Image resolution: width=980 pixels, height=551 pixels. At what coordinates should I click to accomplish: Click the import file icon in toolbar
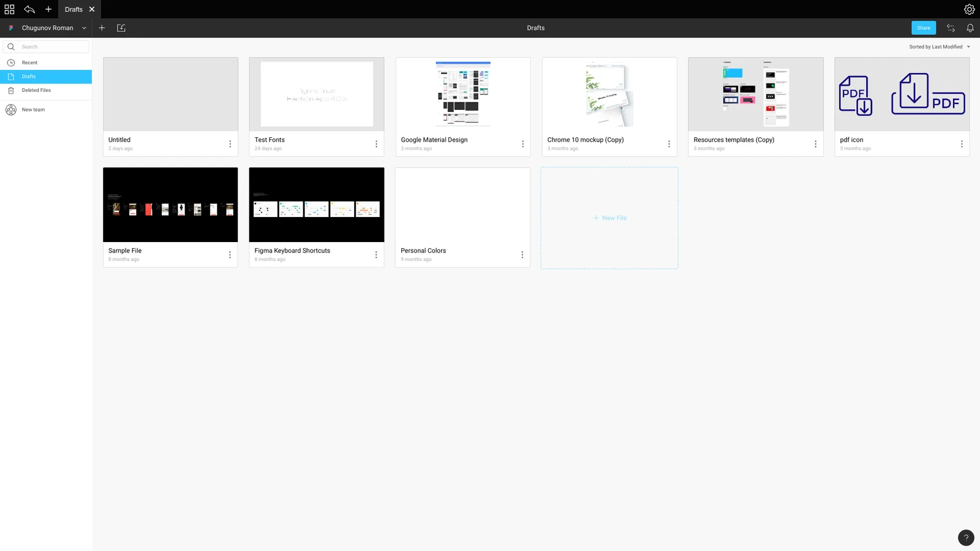pos(121,28)
